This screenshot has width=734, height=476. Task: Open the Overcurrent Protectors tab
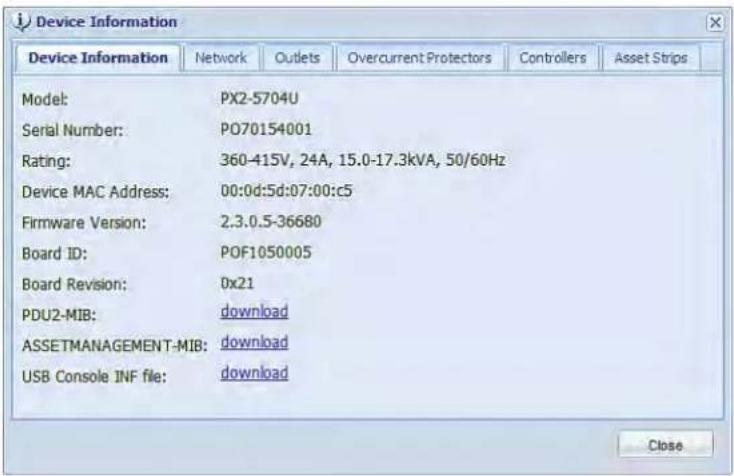(x=419, y=58)
